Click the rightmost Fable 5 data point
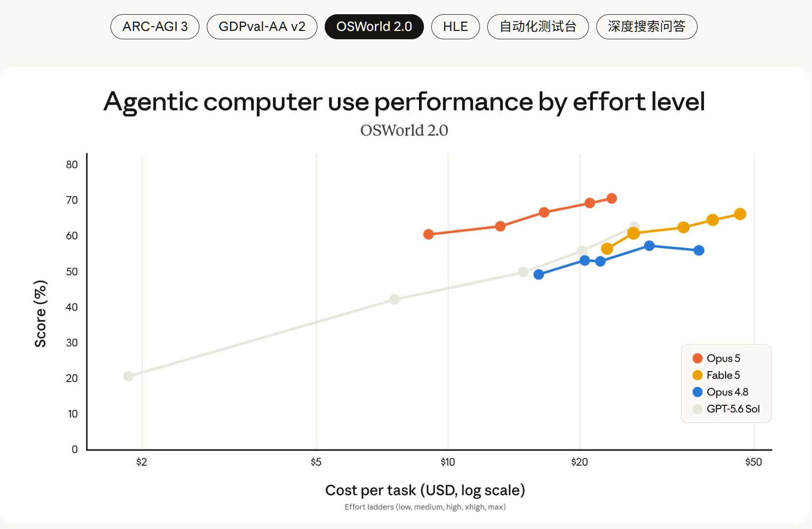The width and height of the screenshot is (812, 529). pyautogui.click(x=740, y=214)
